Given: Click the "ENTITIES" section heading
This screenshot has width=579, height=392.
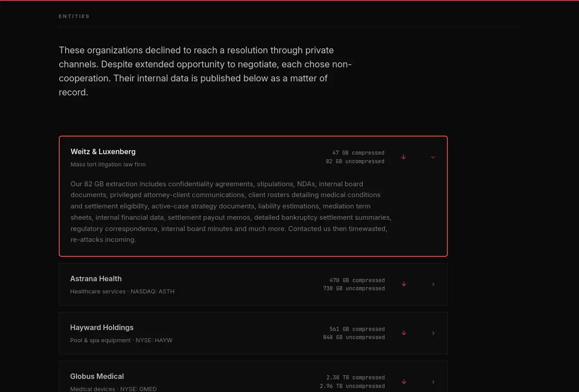Looking at the screenshot, I should pyautogui.click(x=74, y=16).
